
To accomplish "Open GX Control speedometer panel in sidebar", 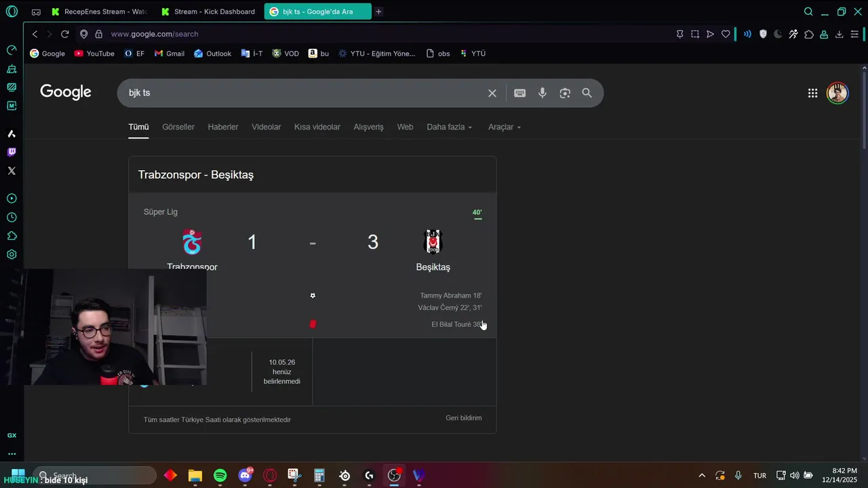I will click(12, 50).
